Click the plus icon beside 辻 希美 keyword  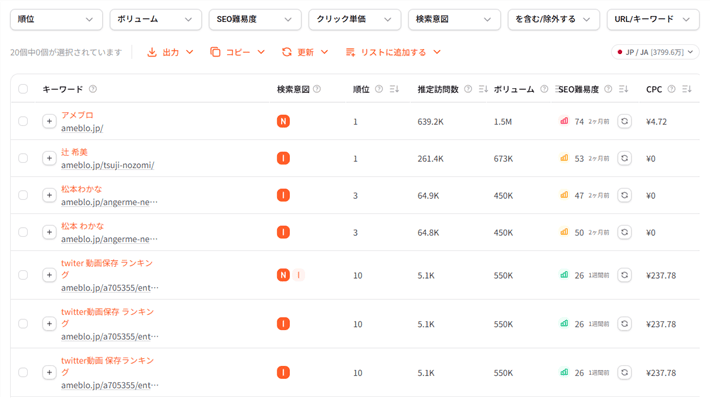click(x=49, y=158)
